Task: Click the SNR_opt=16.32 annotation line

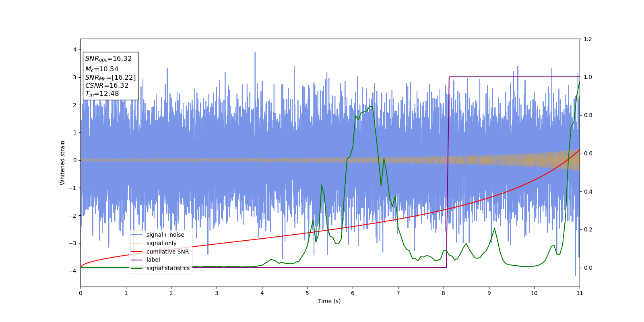Action: point(108,59)
